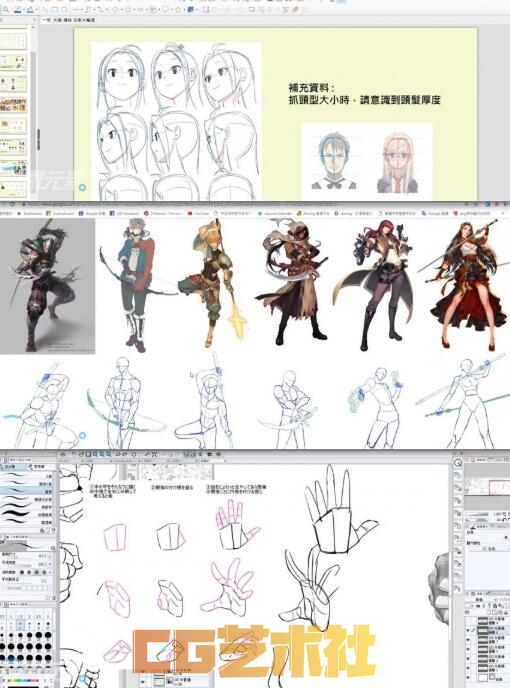Viewport: 510px width, 688px height.
Task: Select the Stars shapes tool
Action: tap(178, 10)
